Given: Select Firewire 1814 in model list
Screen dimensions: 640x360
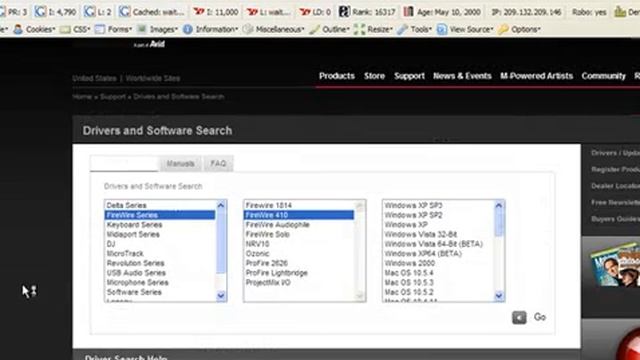Looking at the screenshot, I should pos(299,205).
